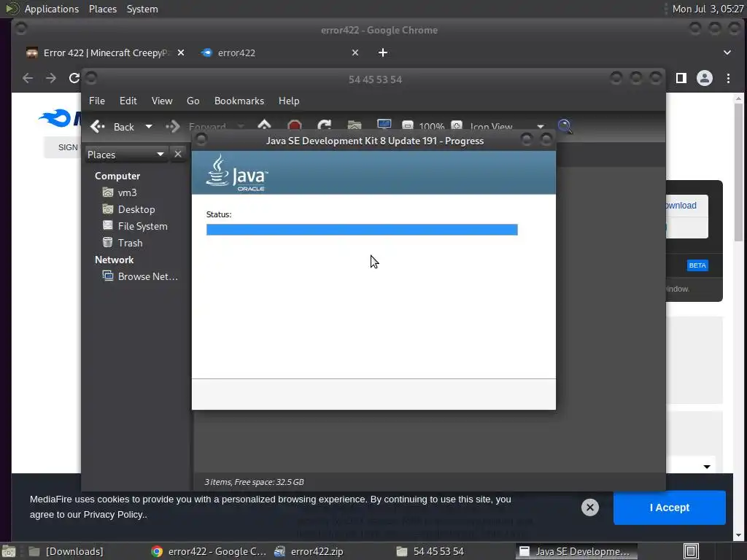Viewport: 747px width, 560px height.
Task: Click the show desktop icon in taskbar
Action: pyautogui.click(x=8, y=551)
